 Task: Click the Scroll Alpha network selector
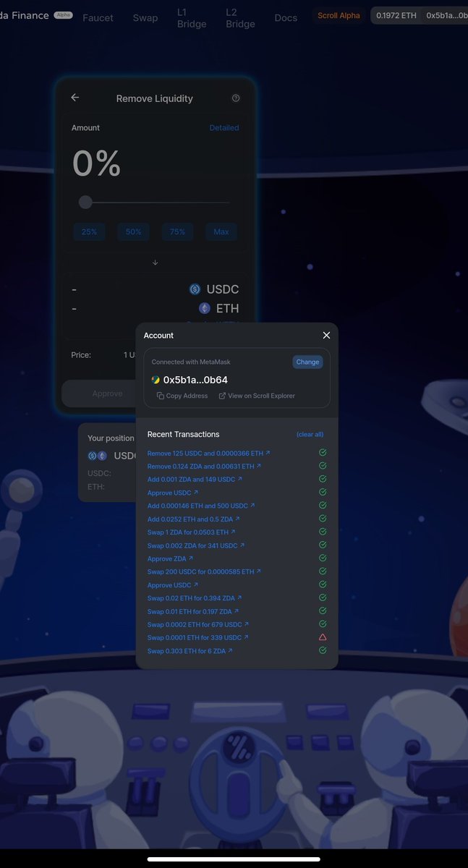[x=339, y=15]
